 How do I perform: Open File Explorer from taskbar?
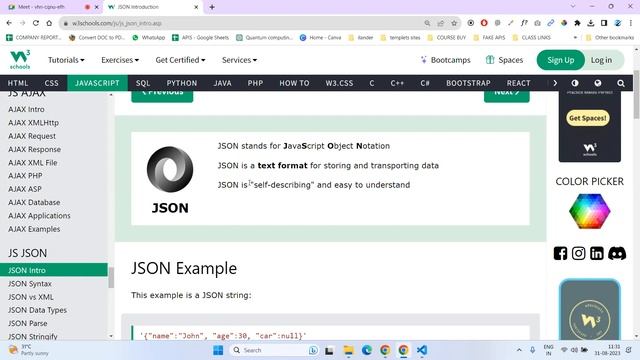click(348, 350)
